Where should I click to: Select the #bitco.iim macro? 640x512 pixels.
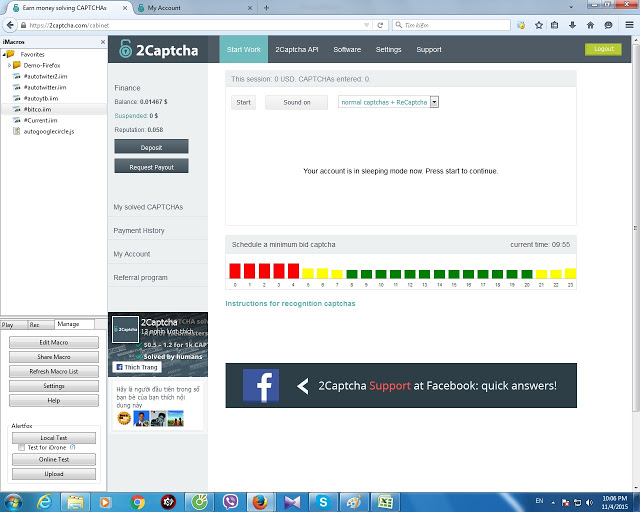pyautogui.click(x=37, y=109)
